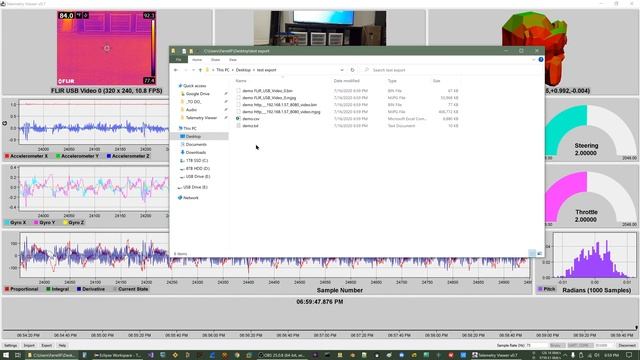The height and width of the screenshot is (360, 640).
Task: Select the demo http 192.168.1.57 video.bin file
Action: [x=279, y=105]
